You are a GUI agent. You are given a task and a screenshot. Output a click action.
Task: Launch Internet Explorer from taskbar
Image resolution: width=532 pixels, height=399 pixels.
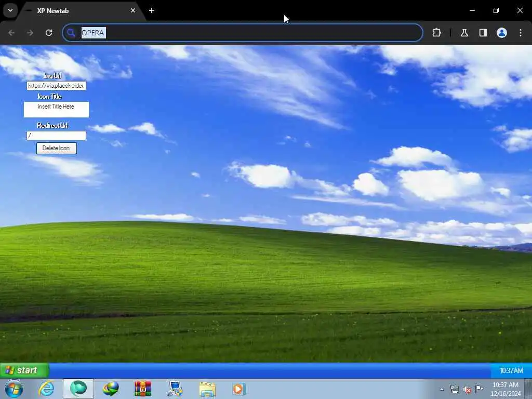[x=46, y=389]
